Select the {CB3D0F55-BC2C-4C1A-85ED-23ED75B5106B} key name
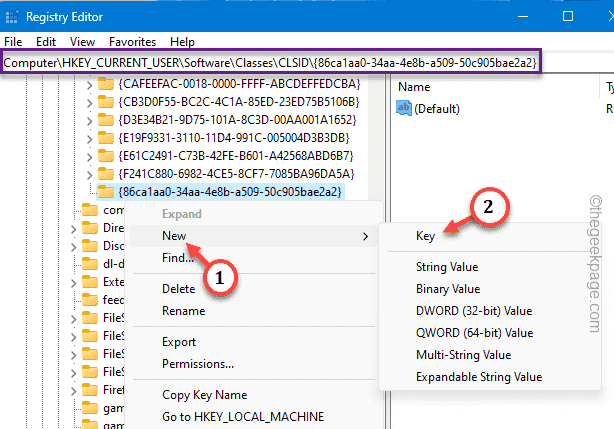 pos(239,102)
